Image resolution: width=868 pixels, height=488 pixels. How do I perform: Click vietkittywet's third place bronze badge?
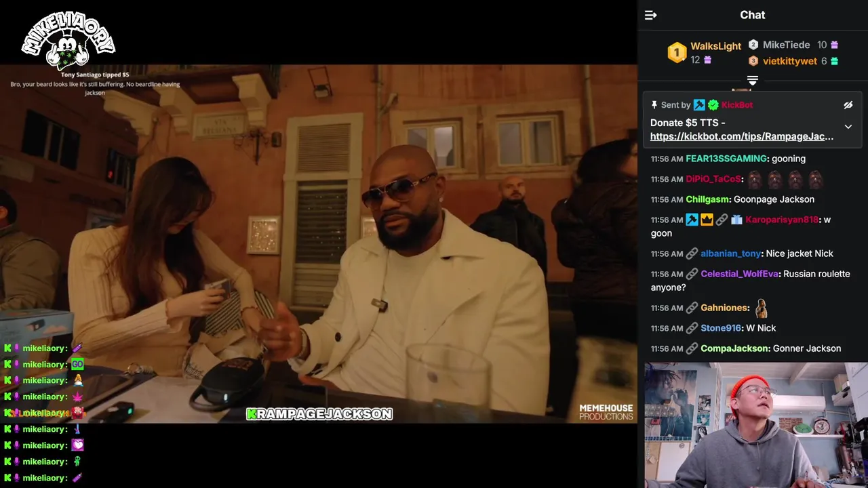(x=753, y=61)
